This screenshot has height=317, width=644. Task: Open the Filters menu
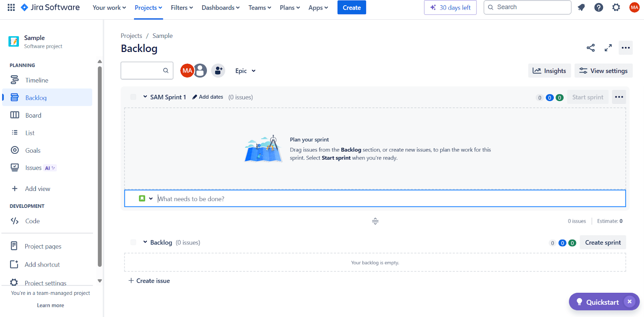point(182,8)
